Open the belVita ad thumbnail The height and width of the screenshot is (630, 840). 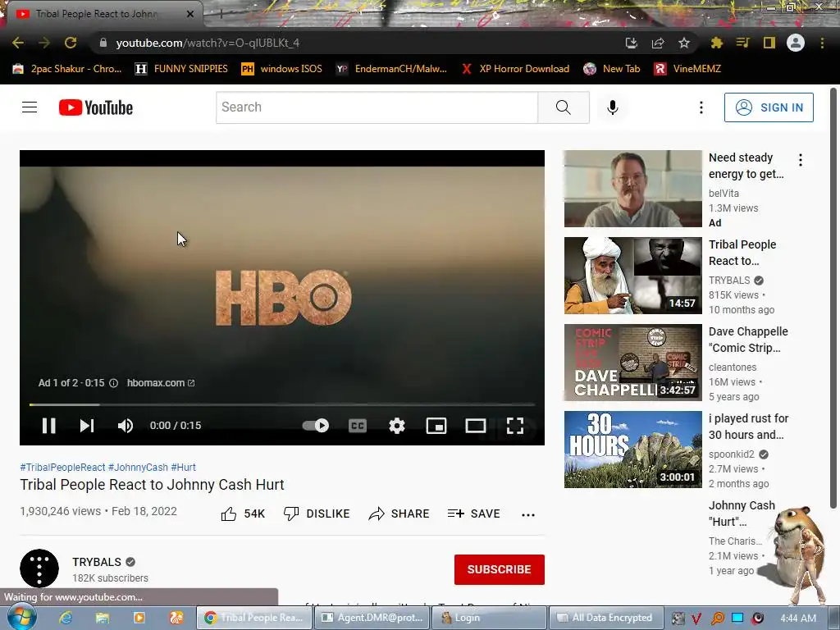[x=632, y=189]
